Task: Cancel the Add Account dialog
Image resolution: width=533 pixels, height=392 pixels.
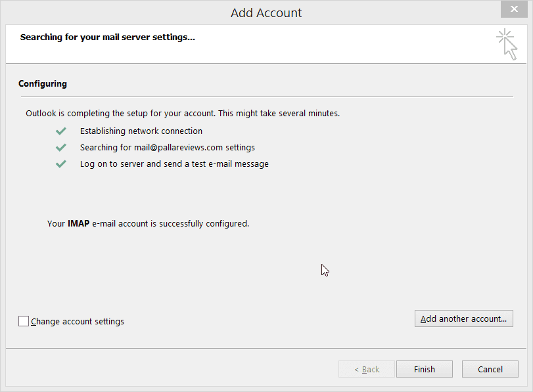Action: point(490,369)
